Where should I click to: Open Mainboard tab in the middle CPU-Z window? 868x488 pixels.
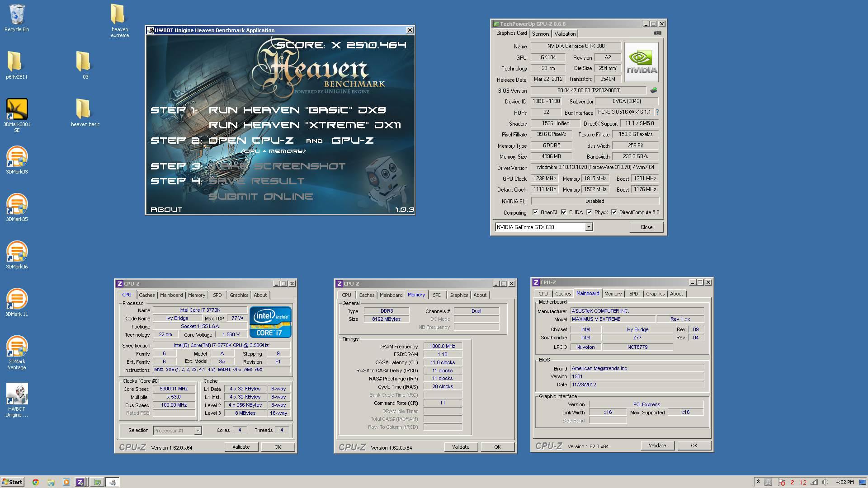tap(391, 295)
